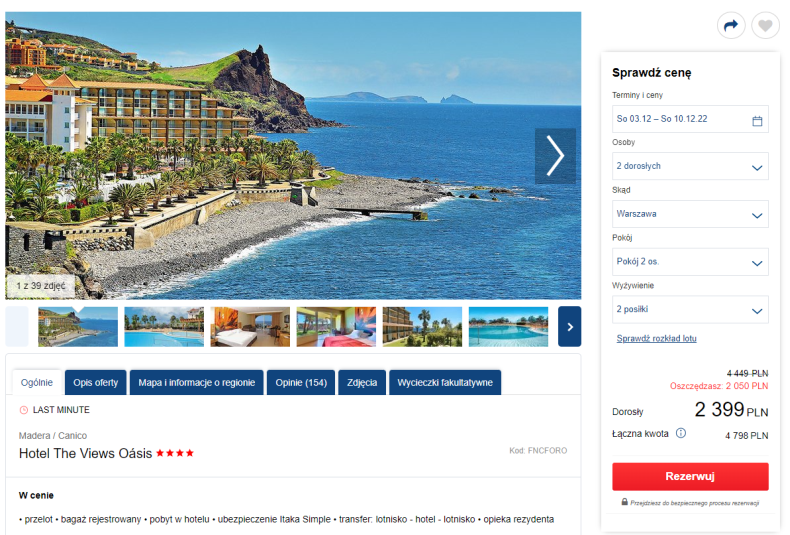Expand the 2 dorosłych persons dropdown
This screenshot has height=535, width=790.
point(690,166)
